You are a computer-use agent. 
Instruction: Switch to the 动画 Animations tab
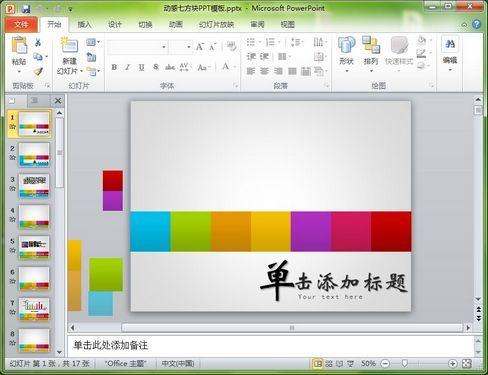176,24
